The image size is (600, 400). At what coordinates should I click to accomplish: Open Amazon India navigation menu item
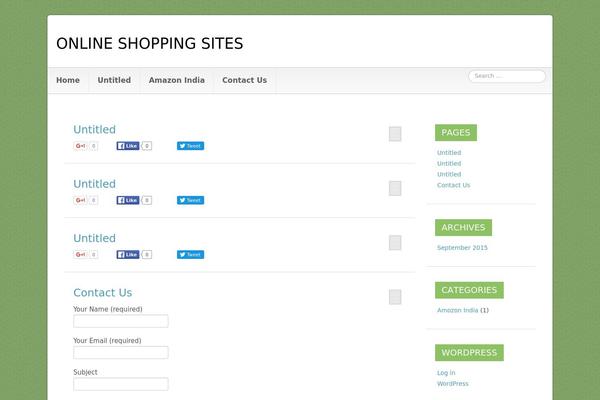(x=177, y=80)
